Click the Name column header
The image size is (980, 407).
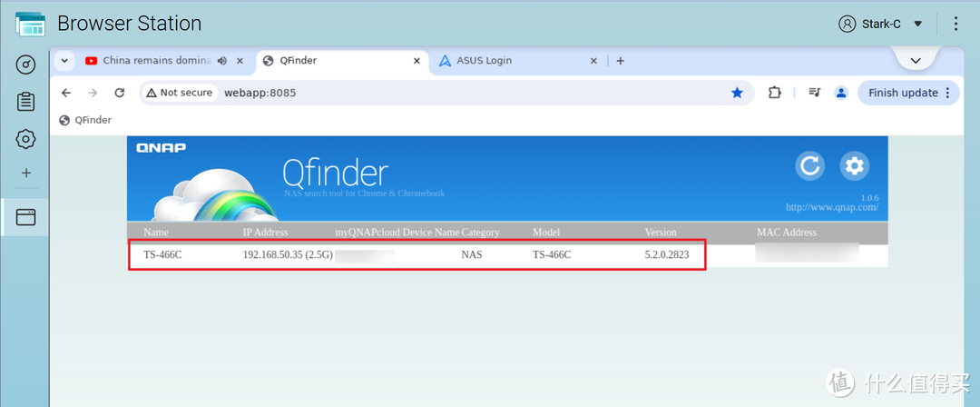click(x=156, y=233)
